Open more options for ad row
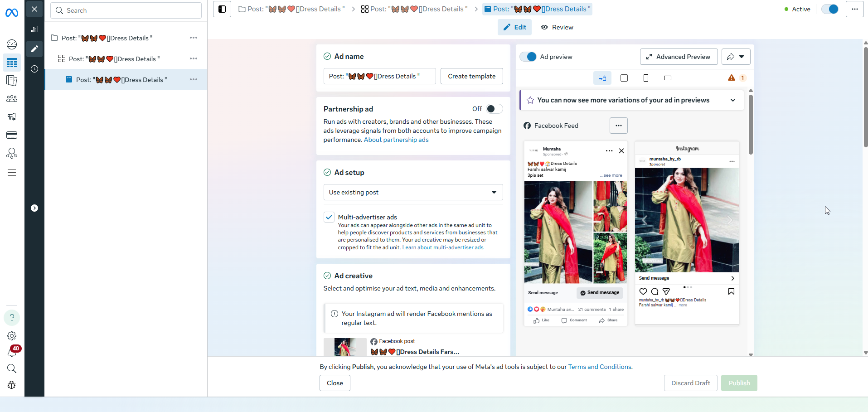 (194, 79)
